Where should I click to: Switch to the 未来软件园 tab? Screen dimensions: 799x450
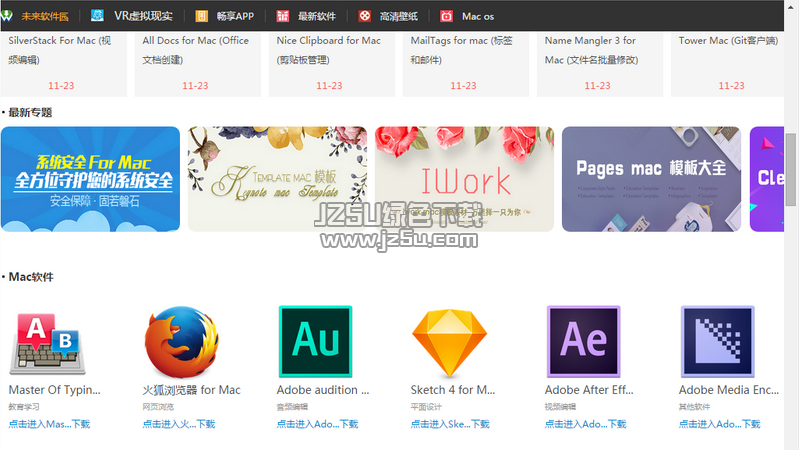(x=45, y=16)
